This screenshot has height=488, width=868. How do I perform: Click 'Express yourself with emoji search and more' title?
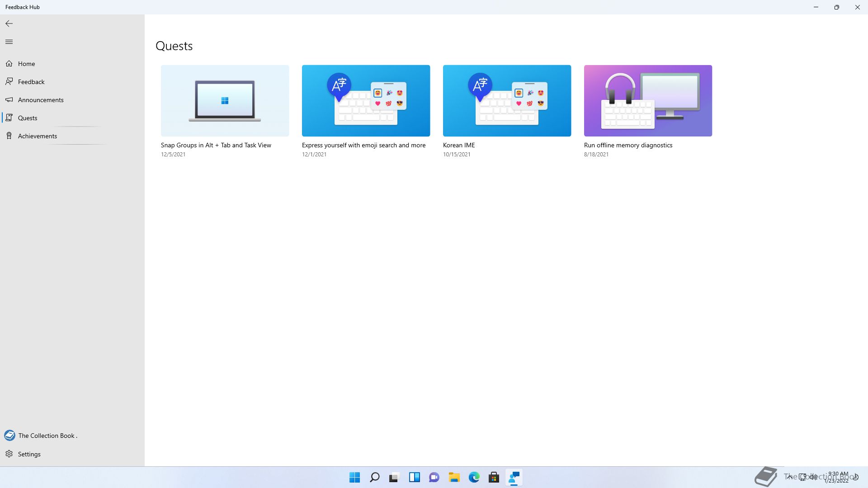tap(363, 145)
